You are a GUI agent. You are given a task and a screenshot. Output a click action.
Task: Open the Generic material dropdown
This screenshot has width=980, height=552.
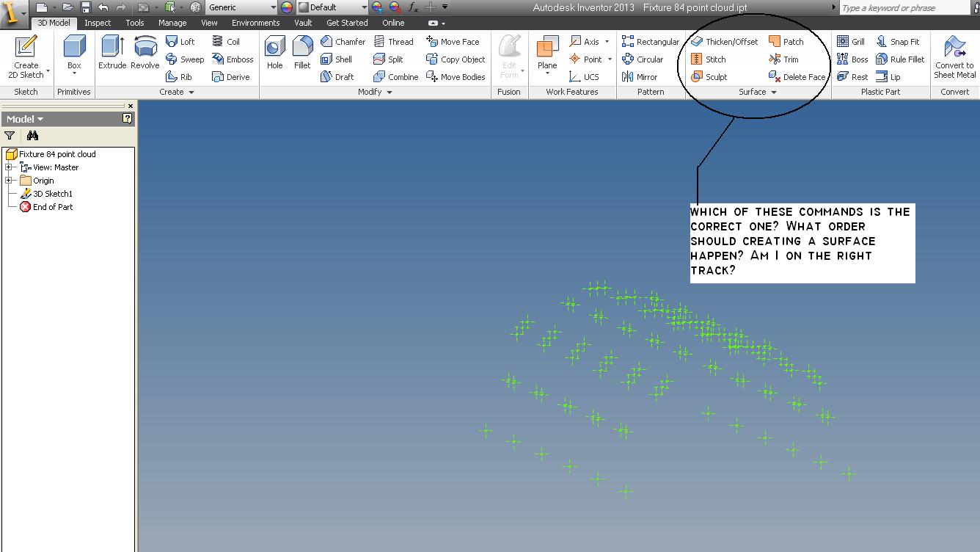tap(274, 7)
